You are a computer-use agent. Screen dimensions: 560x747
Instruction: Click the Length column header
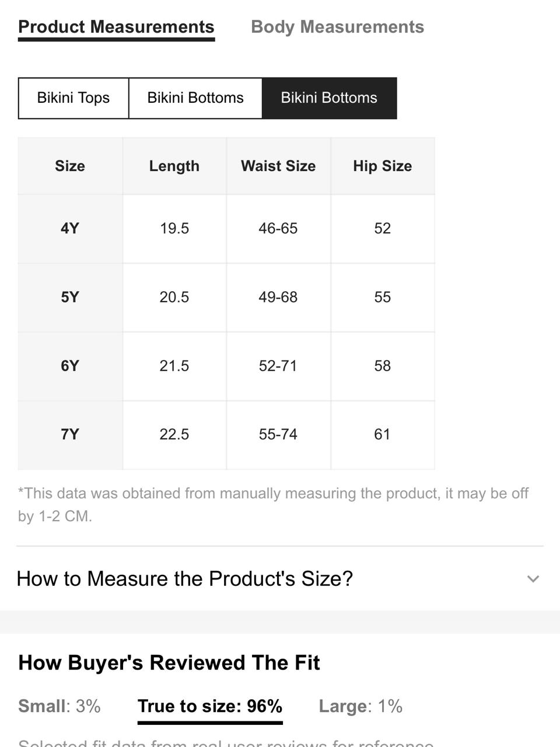[174, 166]
